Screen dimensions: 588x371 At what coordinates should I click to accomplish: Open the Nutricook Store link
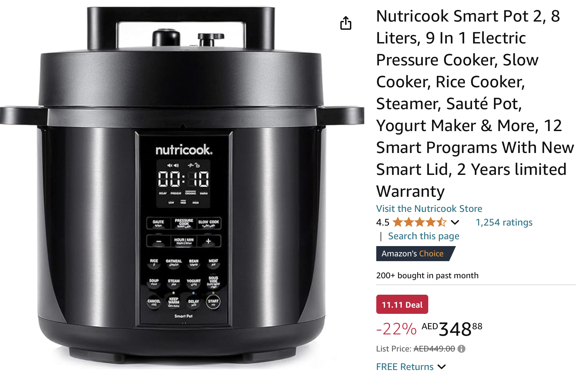429,208
